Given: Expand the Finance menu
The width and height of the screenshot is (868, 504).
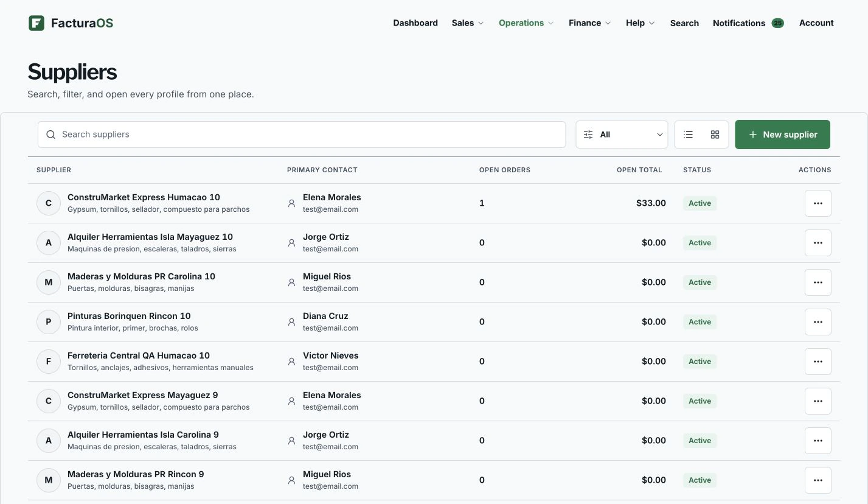Looking at the screenshot, I should 589,23.
